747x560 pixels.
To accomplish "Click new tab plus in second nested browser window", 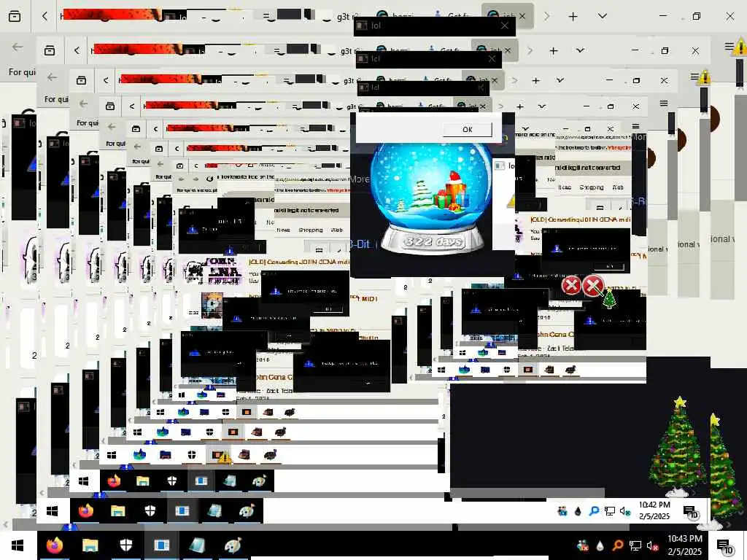I will click(x=554, y=50).
